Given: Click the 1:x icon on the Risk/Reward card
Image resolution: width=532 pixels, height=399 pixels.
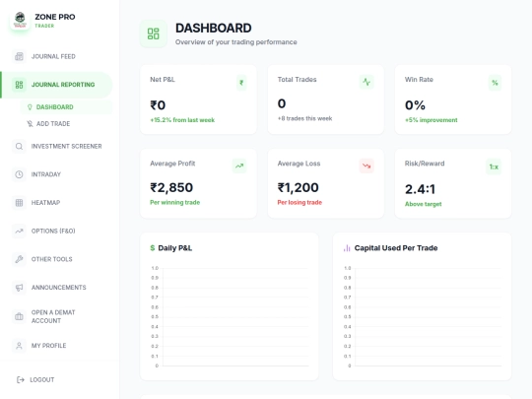Looking at the screenshot, I should (x=494, y=166).
